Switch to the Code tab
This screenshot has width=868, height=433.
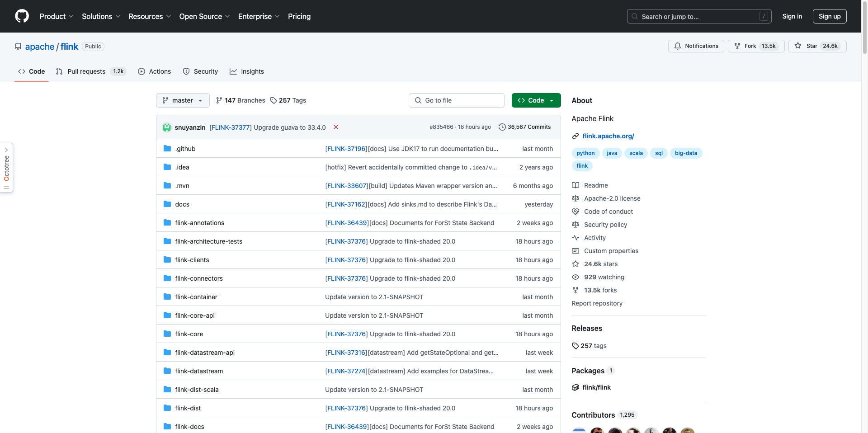coord(31,71)
